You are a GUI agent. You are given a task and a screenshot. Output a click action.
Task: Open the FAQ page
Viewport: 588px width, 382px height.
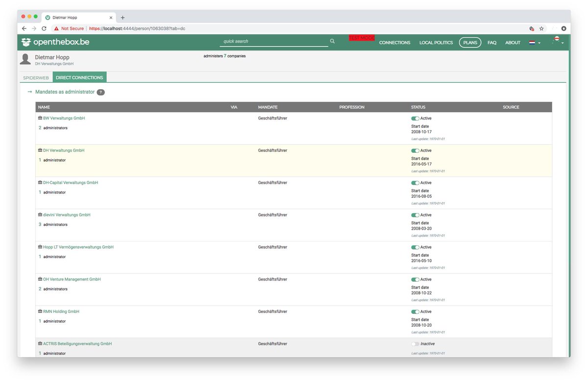(x=492, y=43)
